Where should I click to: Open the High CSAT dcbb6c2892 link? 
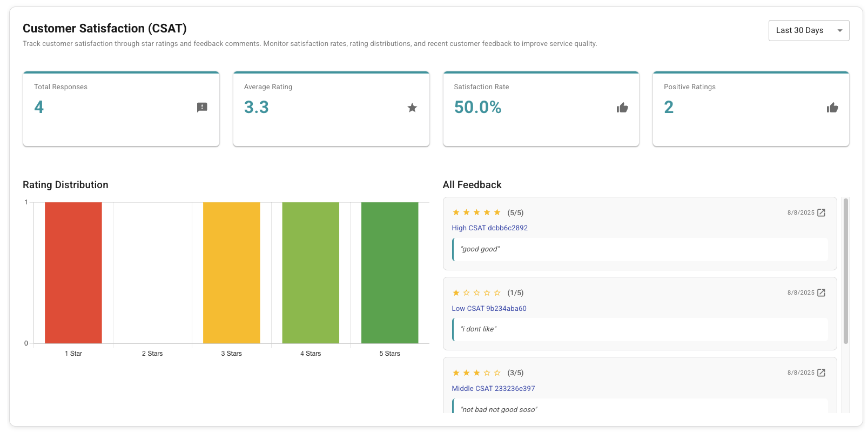point(489,228)
